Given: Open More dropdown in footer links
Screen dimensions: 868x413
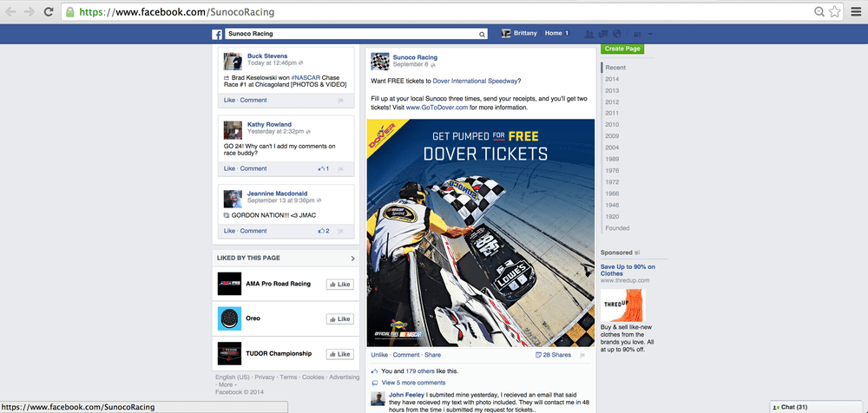Looking at the screenshot, I should pos(226,384).
